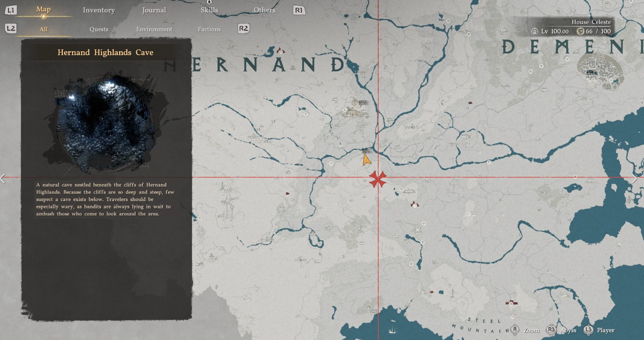This screenshot has width=644, height=340.
Task: Click the HERNAND region label
Action: pos(255,65)
